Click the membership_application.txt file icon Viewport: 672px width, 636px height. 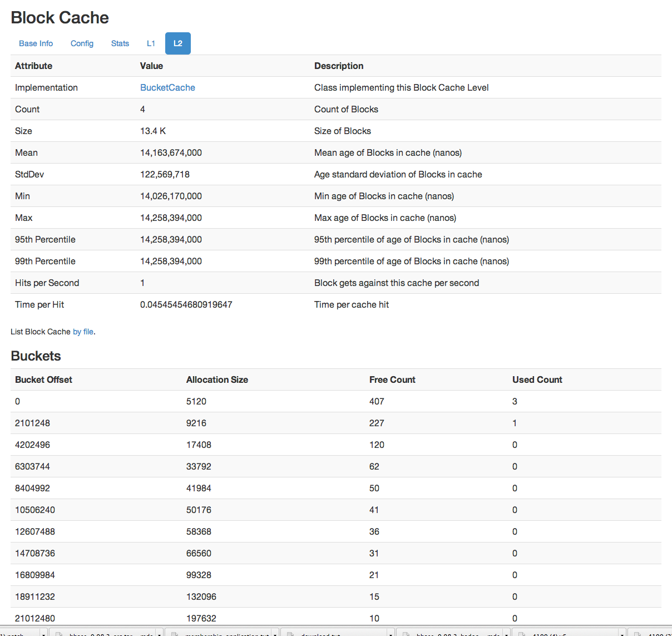[175, 633]
